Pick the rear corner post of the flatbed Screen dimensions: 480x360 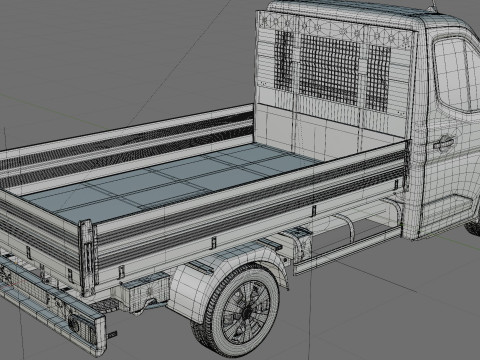pyautogui.click(x=87, y=258)
